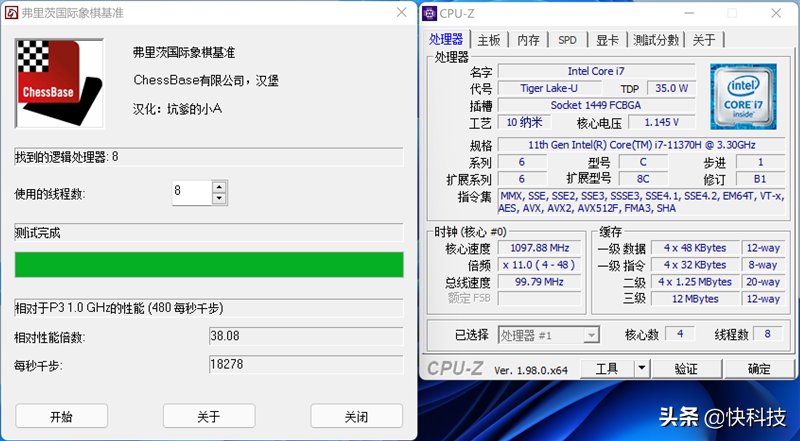Select the 处理器 tab in CPU-Z

(446, 39)
